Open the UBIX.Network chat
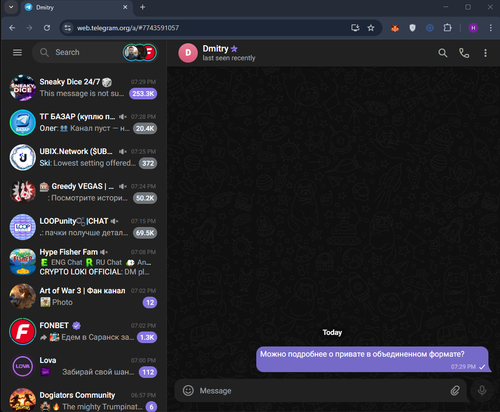Screen dimensions: 500x412 click(83, 157)
